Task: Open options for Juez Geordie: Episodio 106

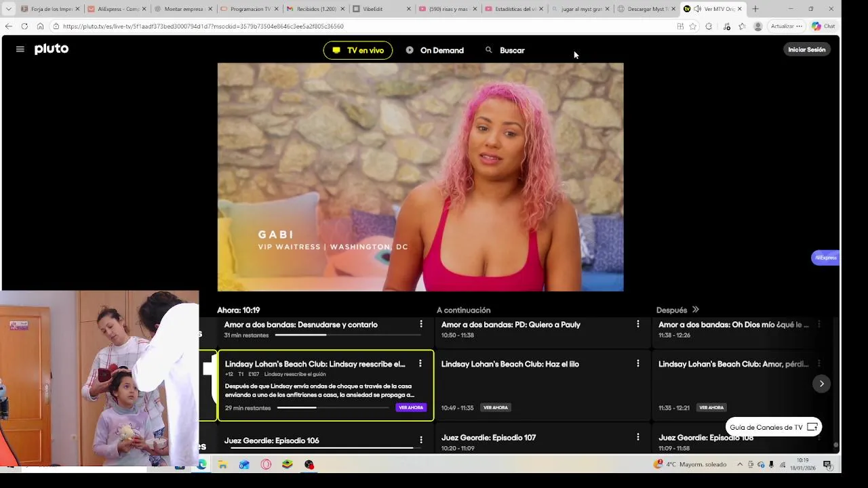Action: (421, 441)
